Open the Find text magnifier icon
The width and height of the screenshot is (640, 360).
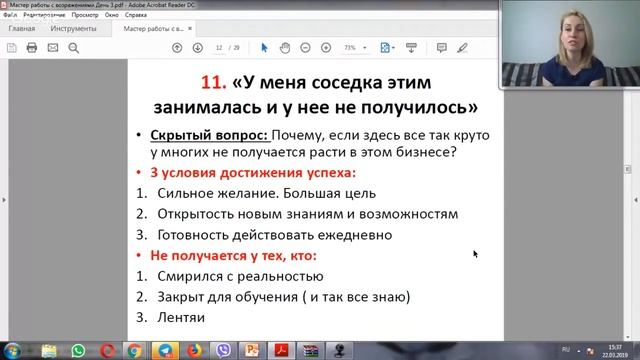pyautogui.click(x=73, y=48)
